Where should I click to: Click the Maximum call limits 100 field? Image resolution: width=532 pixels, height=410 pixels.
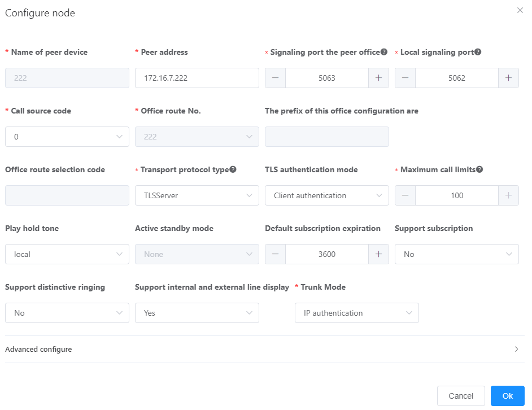click(457, 195)
